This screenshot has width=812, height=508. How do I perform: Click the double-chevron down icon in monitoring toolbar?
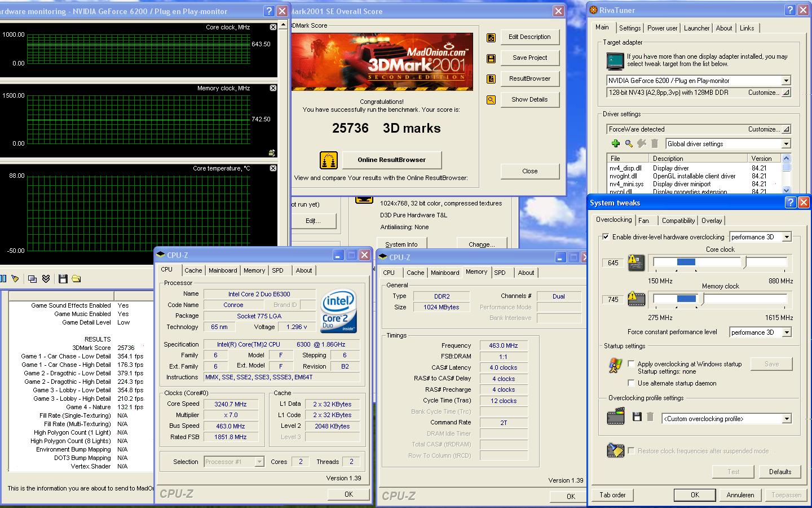(x=46, y=279)
